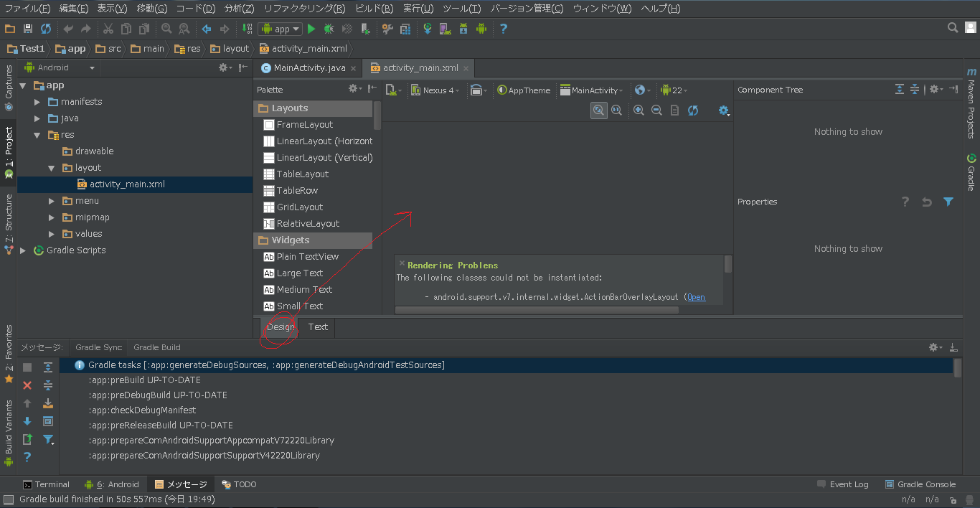Click red X close icon in messages panel
980x508 pixels.
[27, 385]
